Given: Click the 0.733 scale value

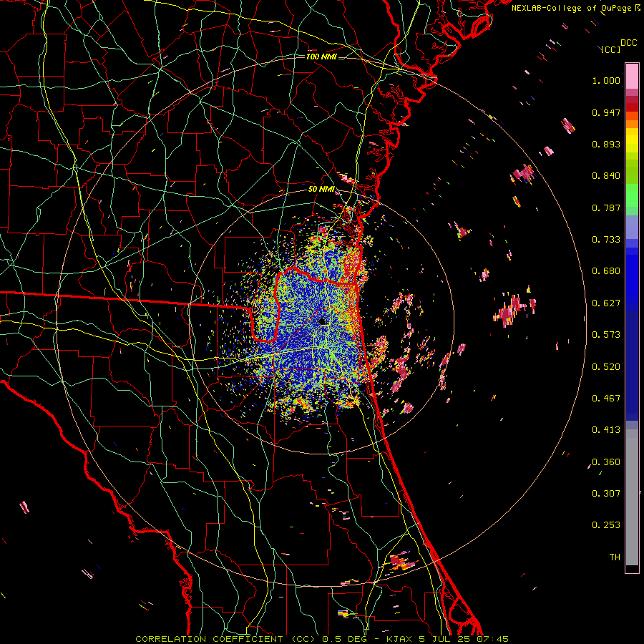Looking at the screenshot, I should click(606, 240).
